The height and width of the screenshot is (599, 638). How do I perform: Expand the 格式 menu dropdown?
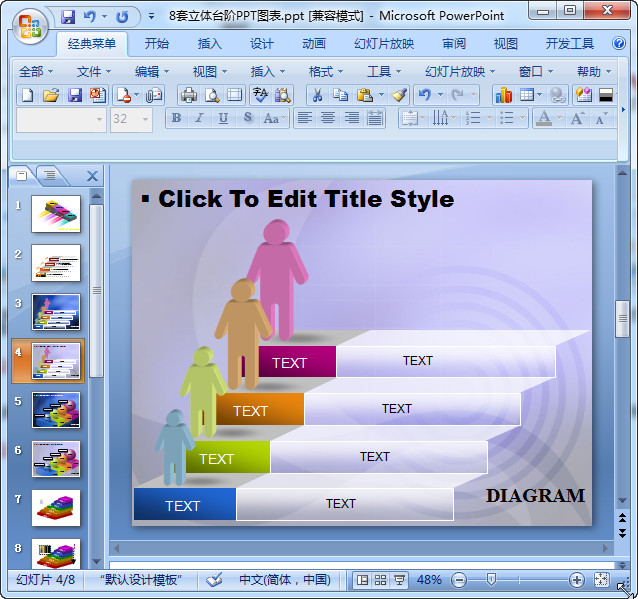pos(325,71)
